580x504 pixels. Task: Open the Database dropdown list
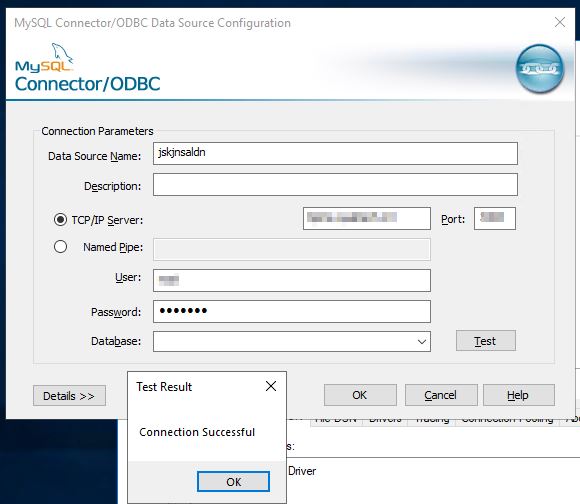422,341
